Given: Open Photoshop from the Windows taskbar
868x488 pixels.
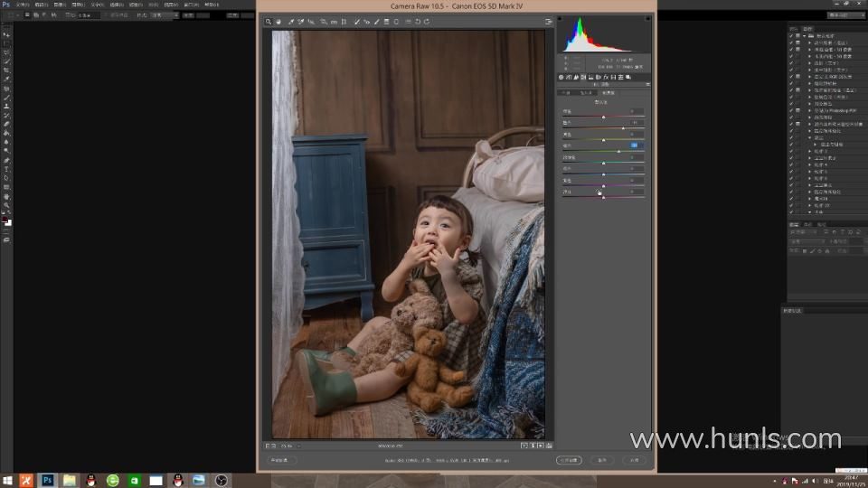Looking at the screenshot, I should 47,480.
